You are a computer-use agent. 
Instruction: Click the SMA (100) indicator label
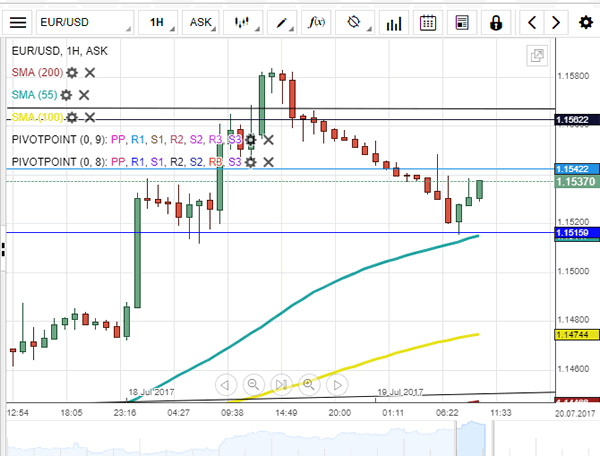pyautogui.click(x=38, y=117)
